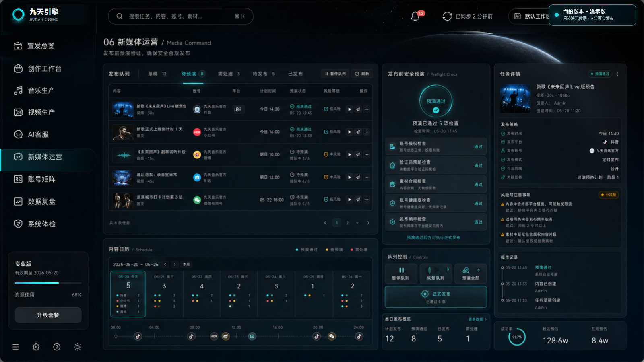
Task: Send the 新歌正式上线倒计时 1 天 row for publishing
Action: click(358, 132)
